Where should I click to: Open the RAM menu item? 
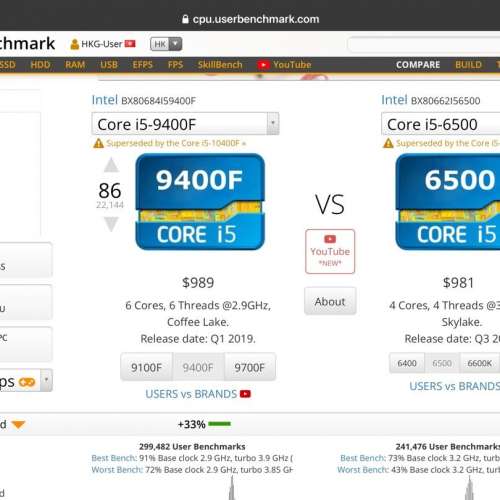(x=75, y=65)
